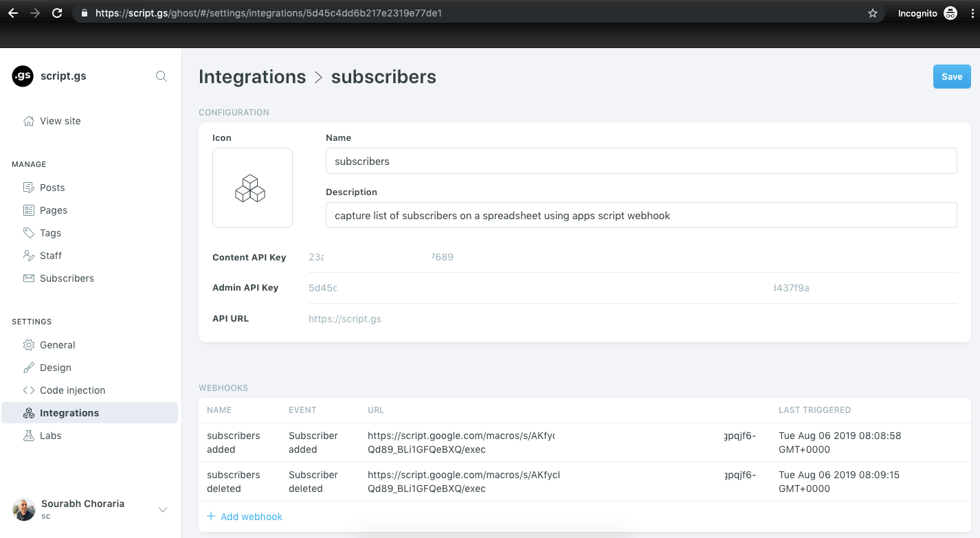Click the 'Subscriber added' event cell
Viewport: 980px width, 538px height.
(x=313, y=442)
